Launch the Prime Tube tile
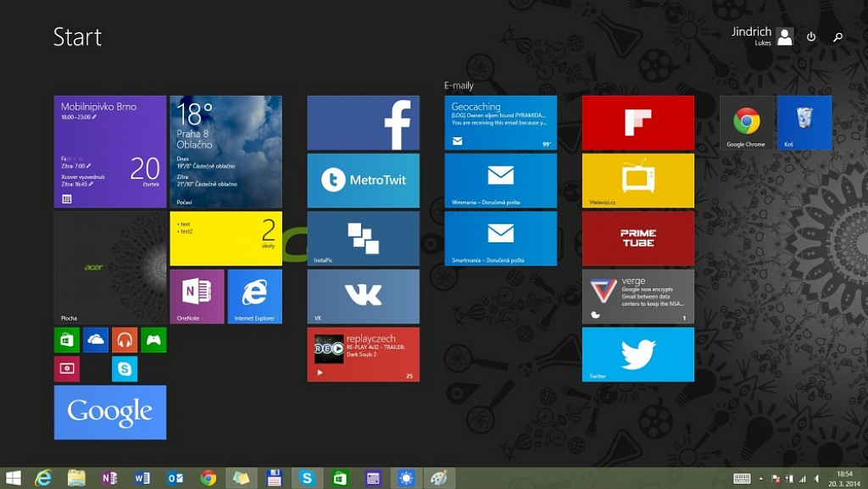The width and height of the screenshot is (868, 489). coord(637,238)
